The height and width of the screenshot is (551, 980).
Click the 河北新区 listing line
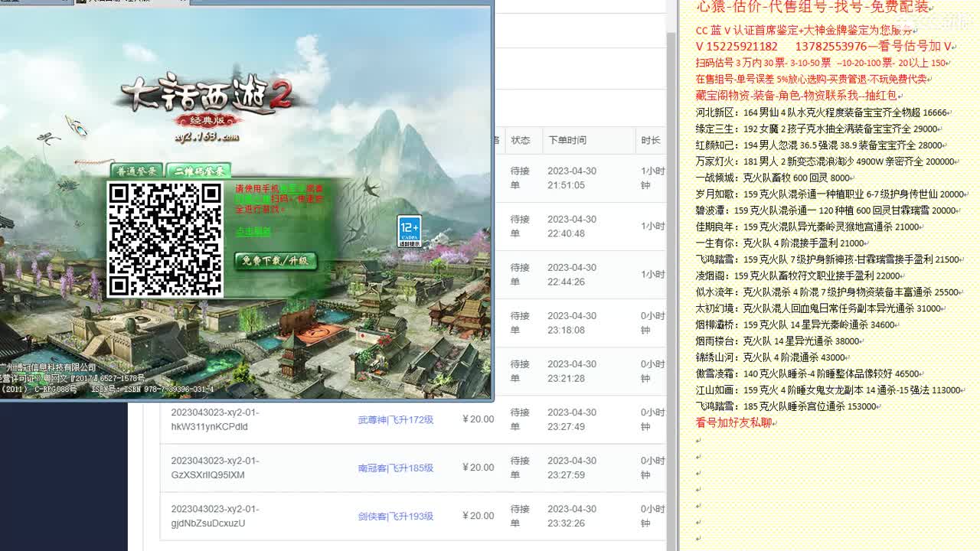coord(822,112)
